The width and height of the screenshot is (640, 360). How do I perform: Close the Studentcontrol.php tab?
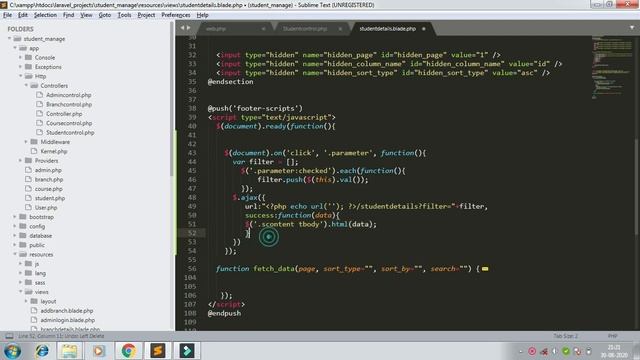click(340, 29)
